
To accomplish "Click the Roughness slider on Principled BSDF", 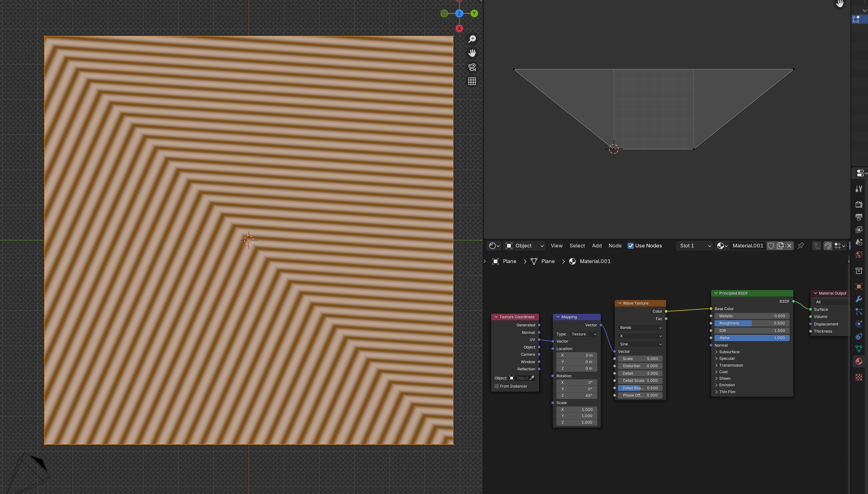I will (x=751, y=323).
